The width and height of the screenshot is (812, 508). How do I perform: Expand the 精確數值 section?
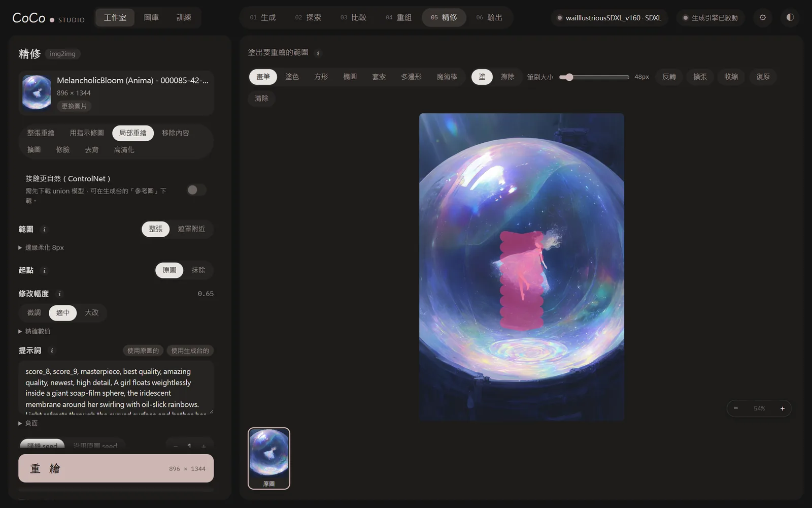click(35, 331)
